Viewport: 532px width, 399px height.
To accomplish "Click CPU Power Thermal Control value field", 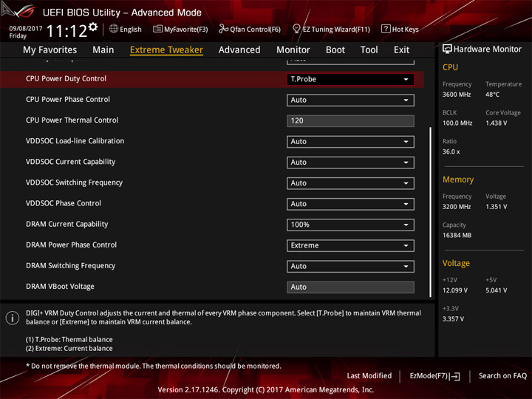I will 350,120.
